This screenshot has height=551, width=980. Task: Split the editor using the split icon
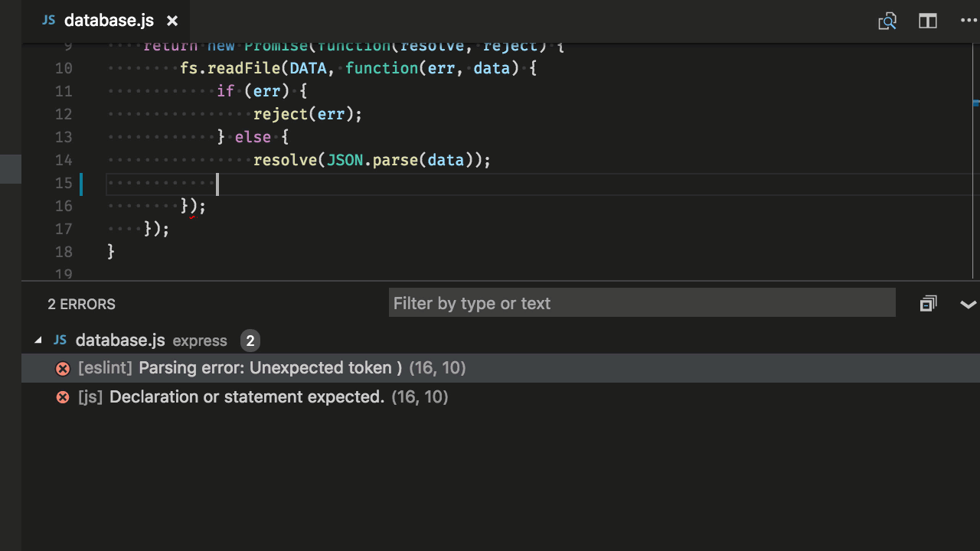[927, 21]
